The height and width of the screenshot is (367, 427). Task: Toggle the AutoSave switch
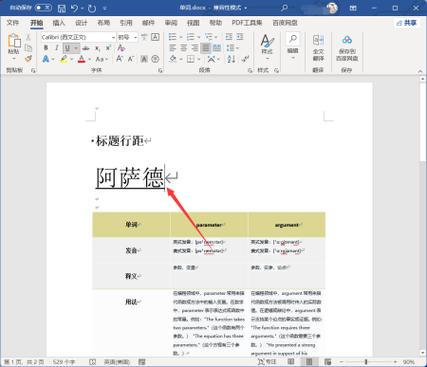pos(43,8)
